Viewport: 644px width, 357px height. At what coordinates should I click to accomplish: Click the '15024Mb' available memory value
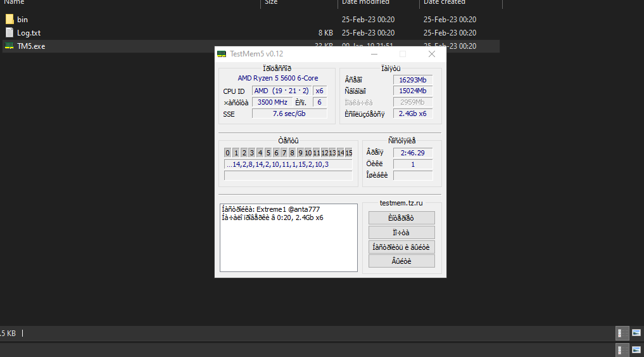click(x=413, y=91)
